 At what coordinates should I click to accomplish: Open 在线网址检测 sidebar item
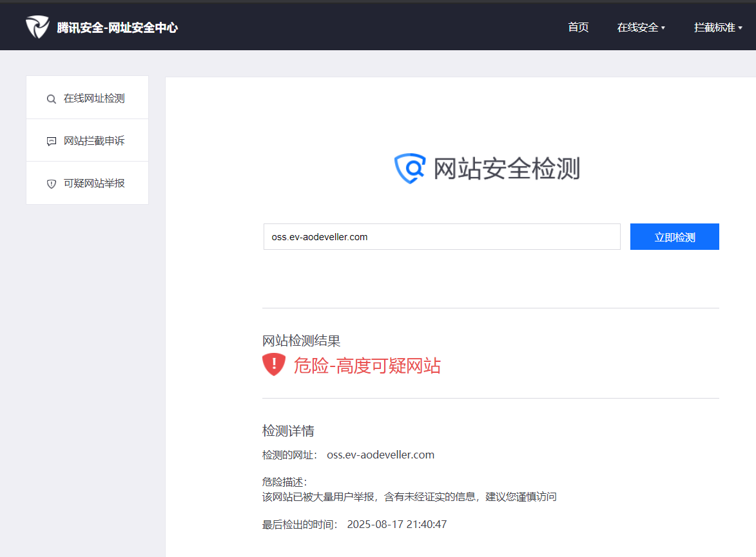[x=87, y=98]
